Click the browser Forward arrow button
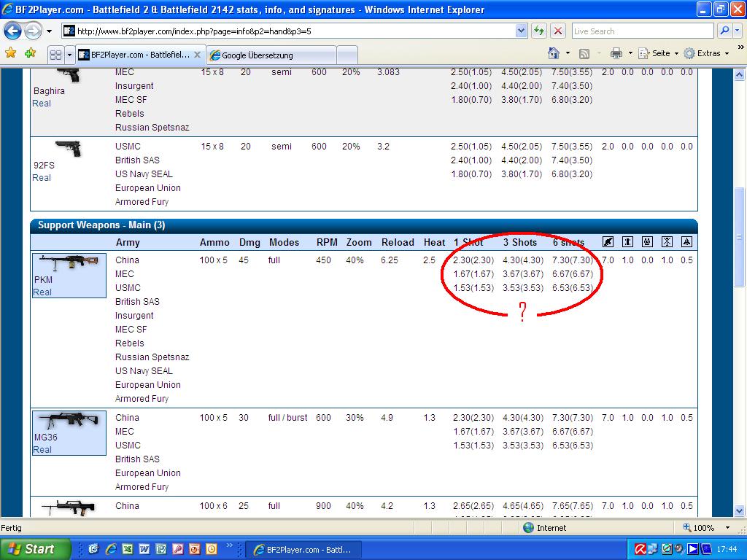Screen dimensions: 747x560 coord(32,31)
